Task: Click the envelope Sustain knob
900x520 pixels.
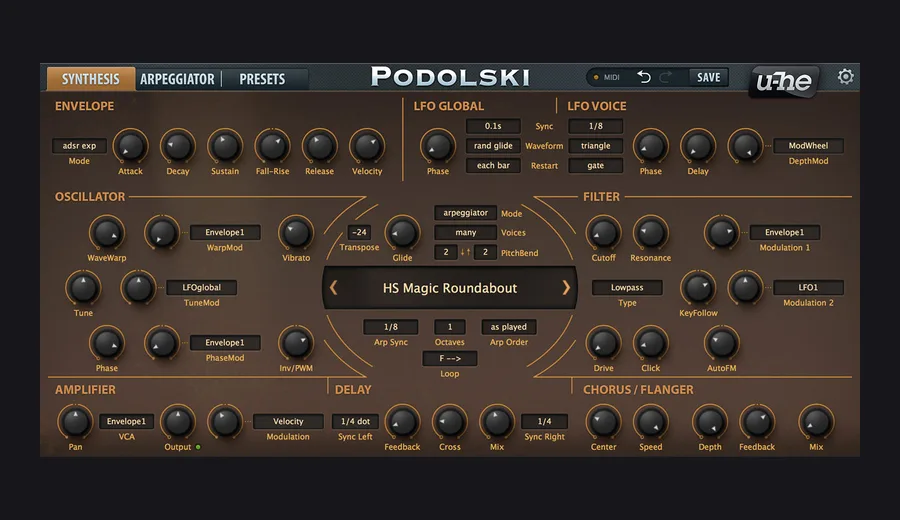Action: pos(225,146)
